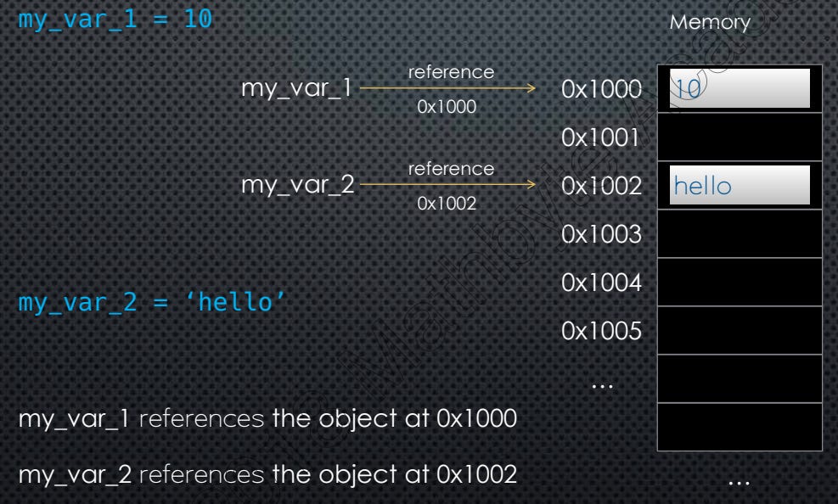Select the my_var_2 label beside the arrow
The width and height of the screenshot is (838, 504).
298,185
